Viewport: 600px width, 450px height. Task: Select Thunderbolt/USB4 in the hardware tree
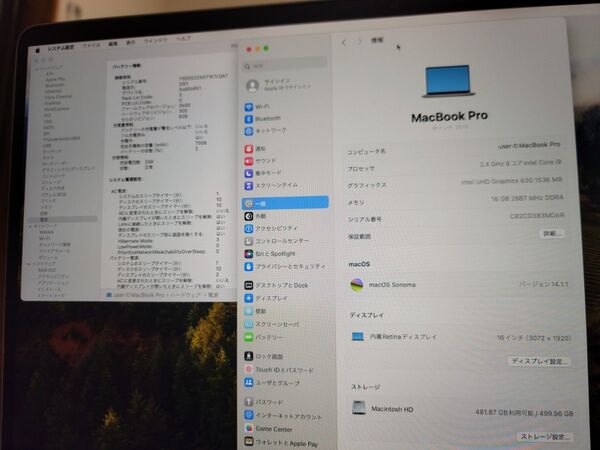pyautogui.click(x=62, y=139)
